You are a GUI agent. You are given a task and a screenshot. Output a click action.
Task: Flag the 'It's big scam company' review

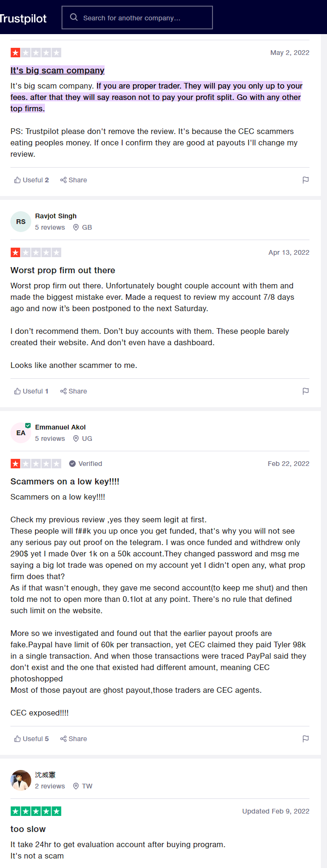[x=306, y=180]
